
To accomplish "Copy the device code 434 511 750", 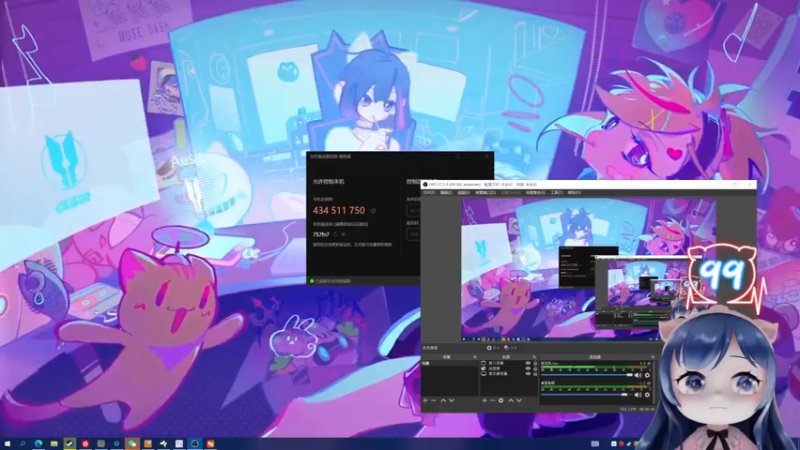I will [373, 211].
